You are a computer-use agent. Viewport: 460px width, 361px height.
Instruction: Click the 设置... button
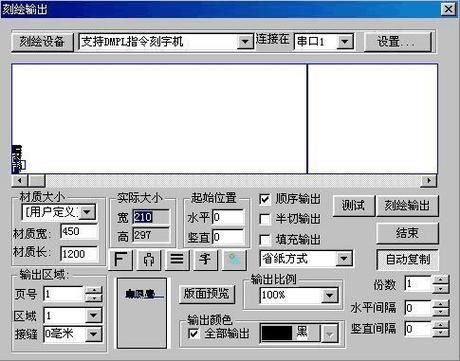[397, 42]
